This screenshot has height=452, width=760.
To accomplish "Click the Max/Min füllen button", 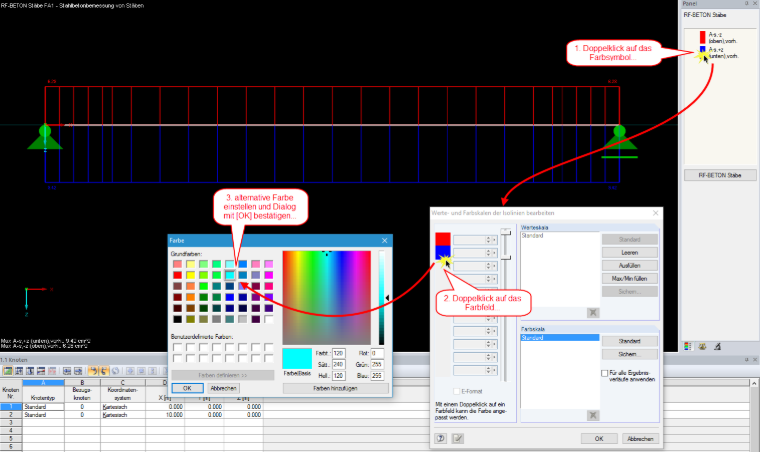I will click(x=630, y=279).
